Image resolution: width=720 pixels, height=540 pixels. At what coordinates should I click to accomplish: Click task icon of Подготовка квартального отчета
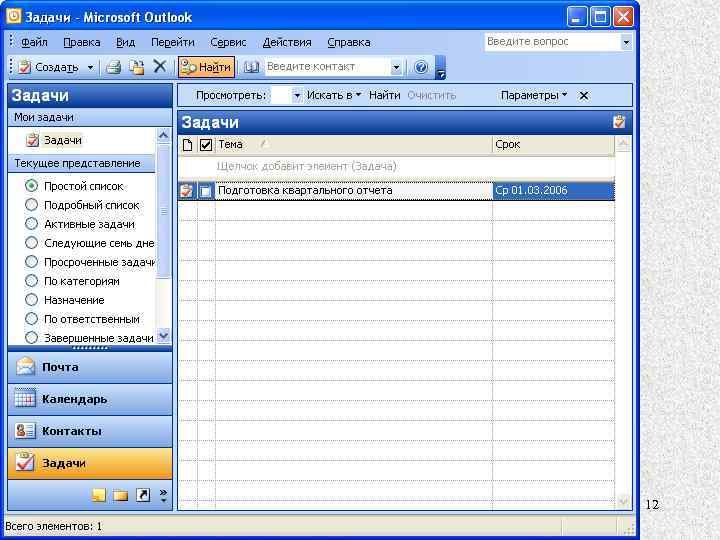(187, 191)
